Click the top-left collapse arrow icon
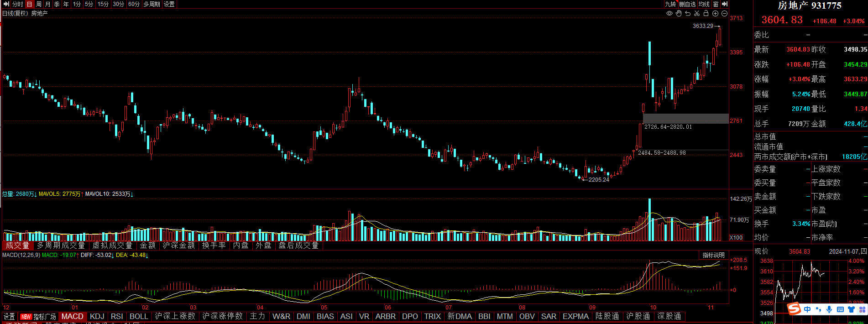Viewport: 868px width, 324px height. point(6,4)
